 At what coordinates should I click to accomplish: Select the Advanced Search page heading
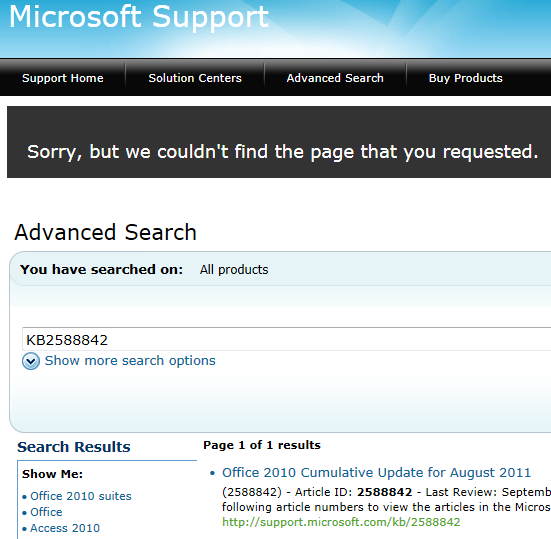[105, 233]
